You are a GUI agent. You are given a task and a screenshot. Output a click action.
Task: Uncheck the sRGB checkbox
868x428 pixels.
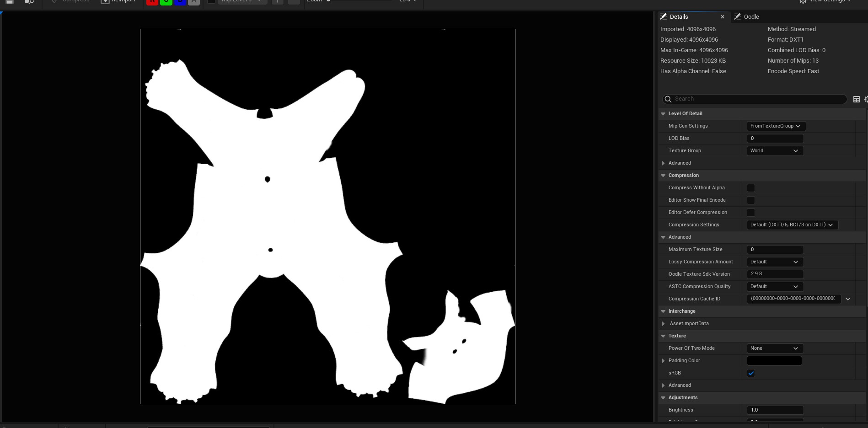(x=751, y=373)
